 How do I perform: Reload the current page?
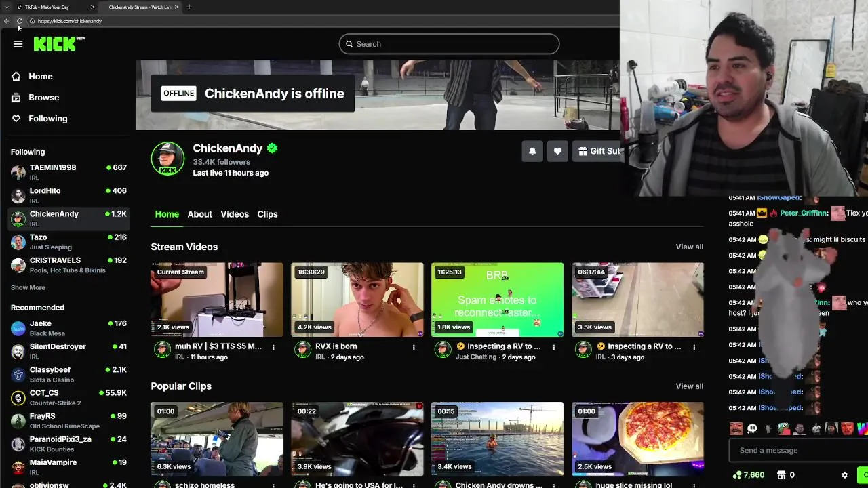point(19,21)
